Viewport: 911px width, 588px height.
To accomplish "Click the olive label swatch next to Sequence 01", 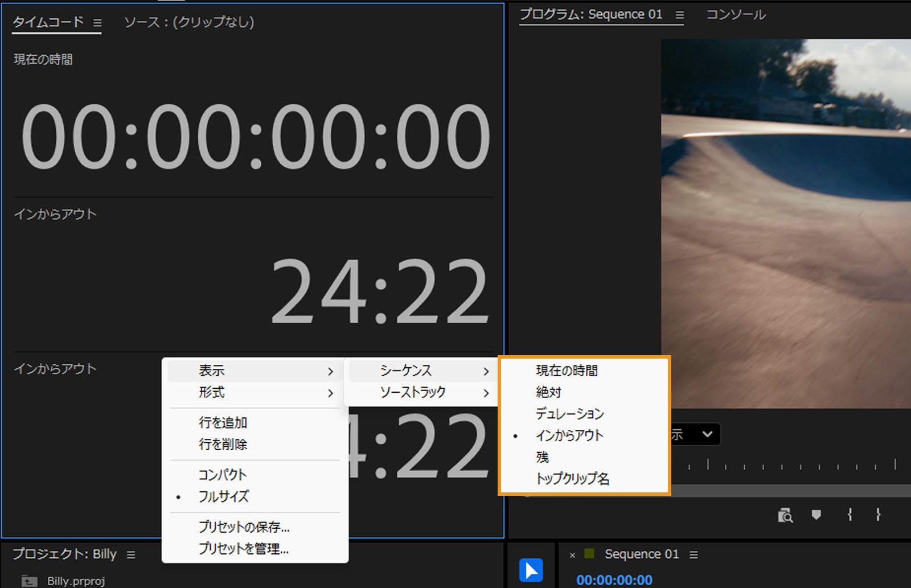I will tap(589, 554).
